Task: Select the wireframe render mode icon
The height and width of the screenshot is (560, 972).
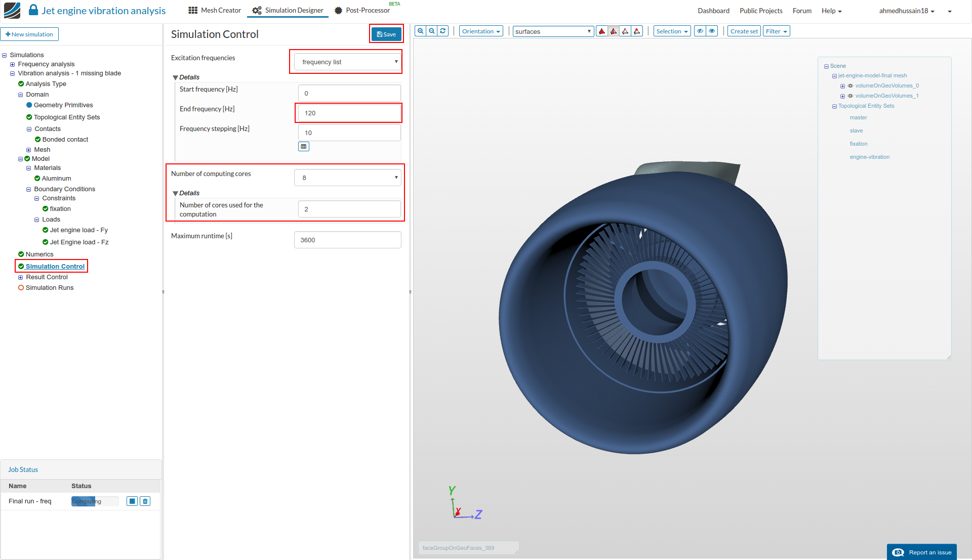Action: pos(625,31)
